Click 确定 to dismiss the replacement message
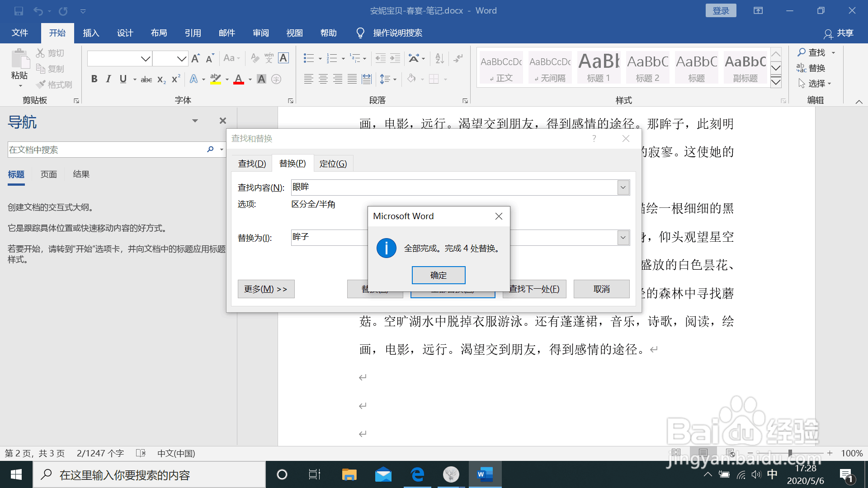The width and height of the screenshot is (868, 488). click(438, 275)
